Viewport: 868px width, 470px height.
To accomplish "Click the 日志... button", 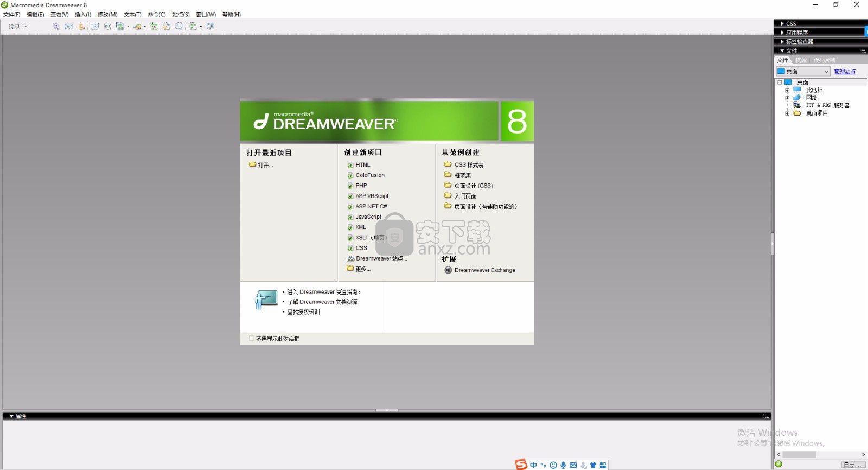I will click(853, 465).
